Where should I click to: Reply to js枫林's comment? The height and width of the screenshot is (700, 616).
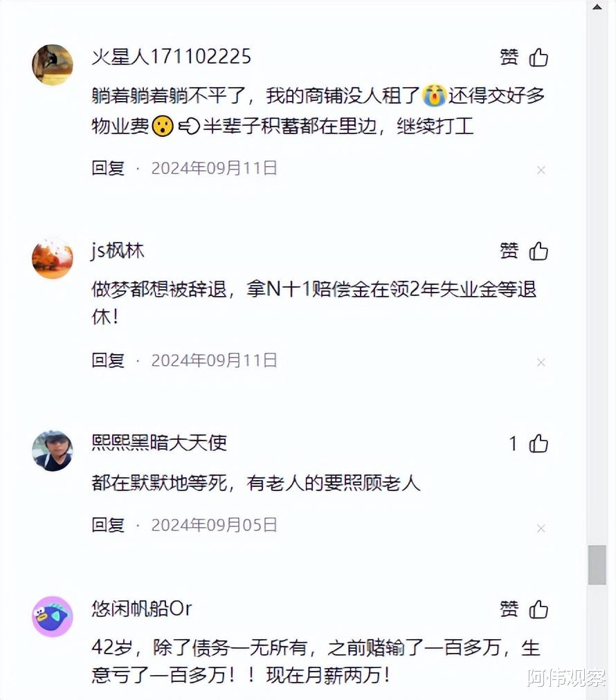(x=108, y=360)
